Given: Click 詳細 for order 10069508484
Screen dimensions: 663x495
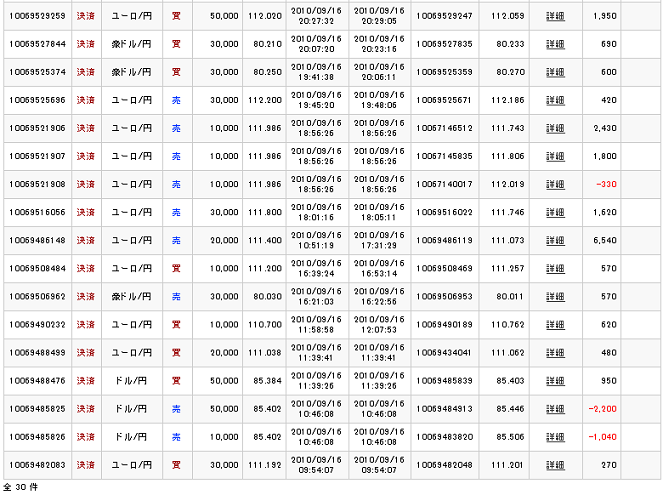Looking at the screenshot, I should (x=555, y=268).
